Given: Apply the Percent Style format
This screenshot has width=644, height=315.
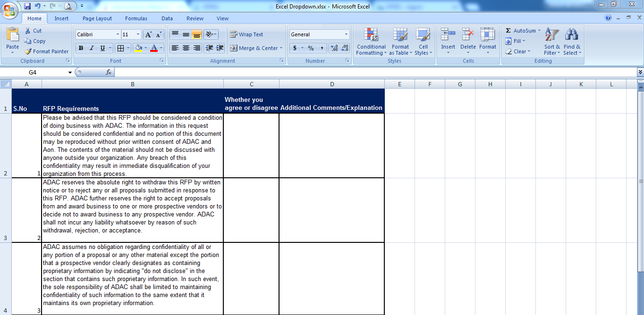Looking at the screenshot, I should pos(311,48).
